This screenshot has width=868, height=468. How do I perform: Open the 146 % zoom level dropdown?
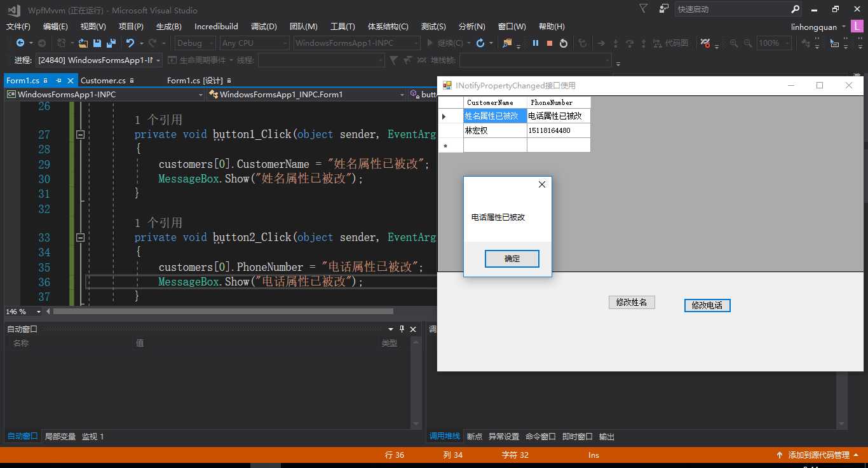[38, 312]
